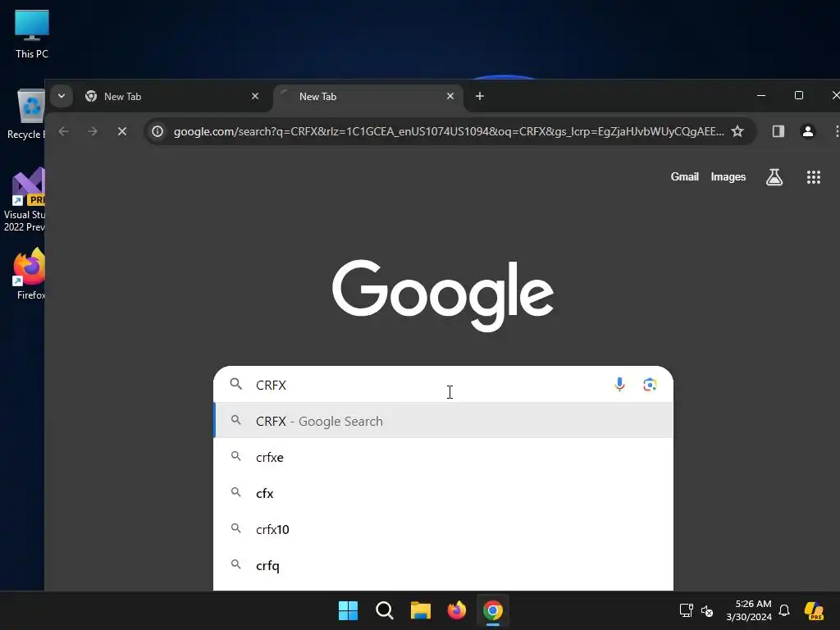840x630 pixels.
Task: Select Visual Studio 2022 Preview desktop shortcut
Action: 25,199
